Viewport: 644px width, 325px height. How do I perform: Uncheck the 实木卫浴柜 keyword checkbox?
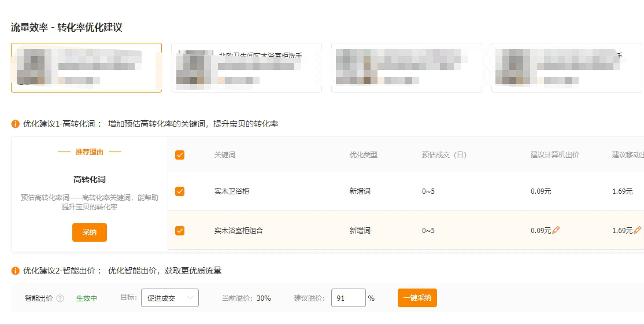pos(180,191)
